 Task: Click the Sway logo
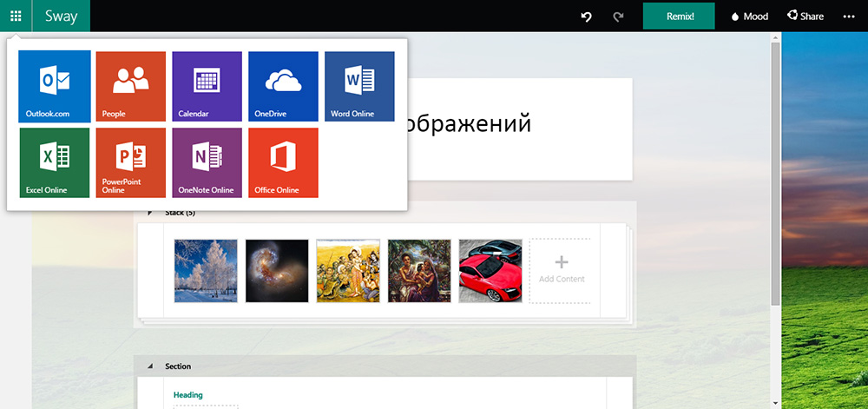pos(61,16)
